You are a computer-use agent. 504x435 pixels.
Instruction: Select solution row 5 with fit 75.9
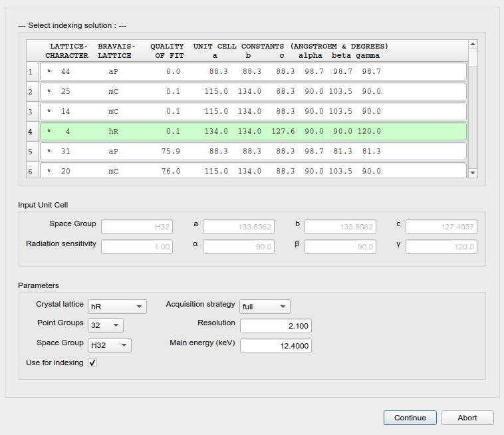pyautogui.click(x=253, y=151)
